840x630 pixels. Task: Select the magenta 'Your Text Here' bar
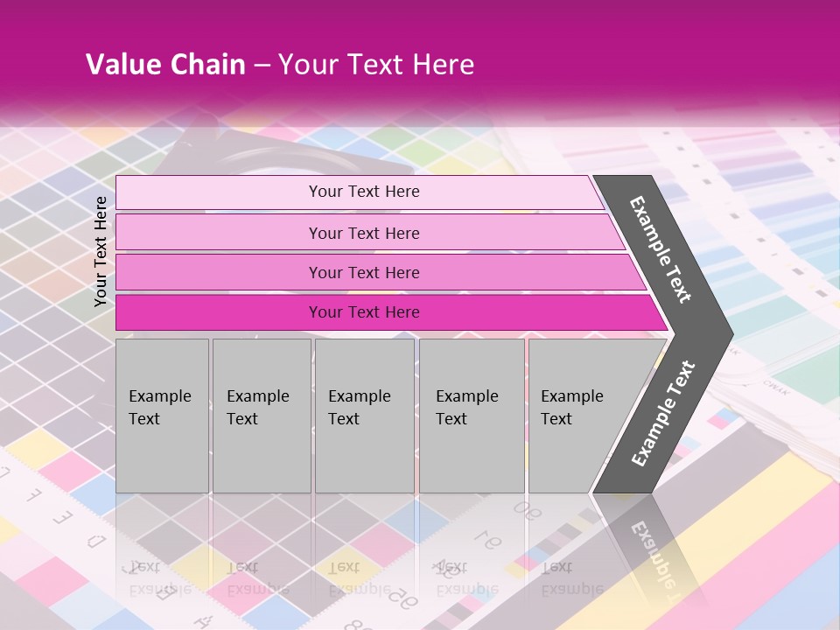[x=391, y=312]
